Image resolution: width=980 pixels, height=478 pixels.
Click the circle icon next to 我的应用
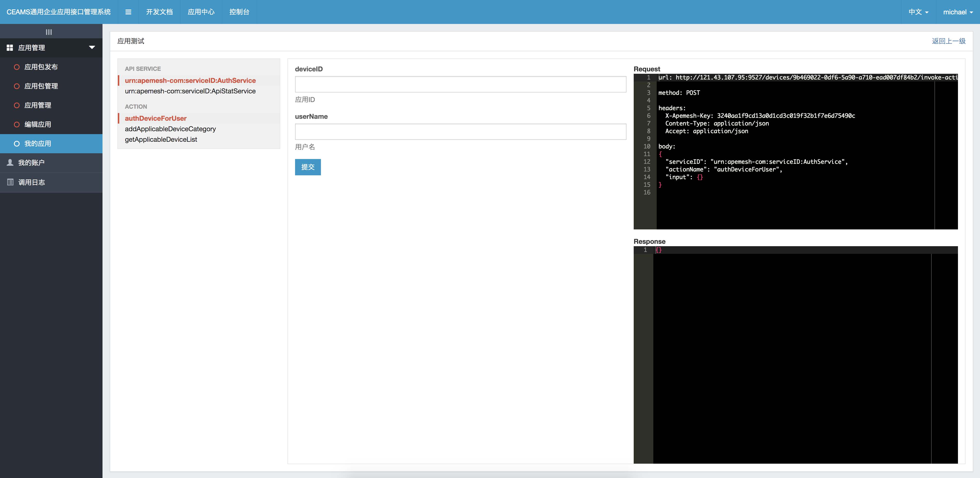click(17, 143)
